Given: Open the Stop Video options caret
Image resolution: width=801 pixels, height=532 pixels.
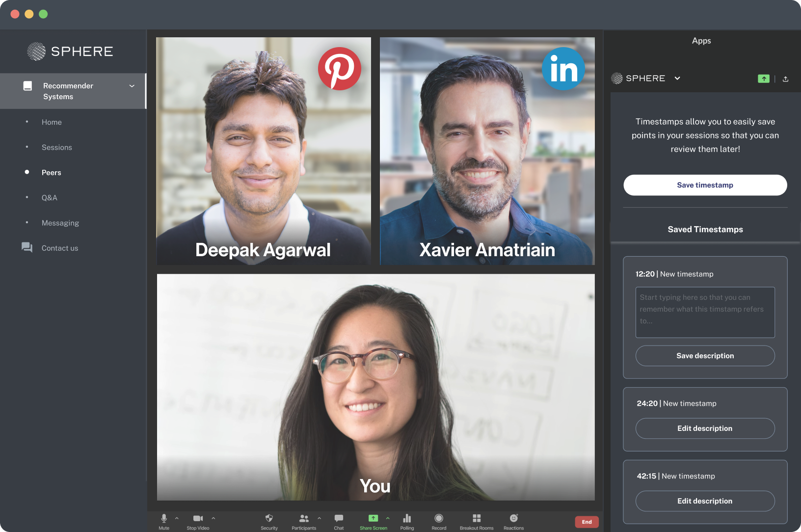Looking at the screenshot, I should click(214, 518).
